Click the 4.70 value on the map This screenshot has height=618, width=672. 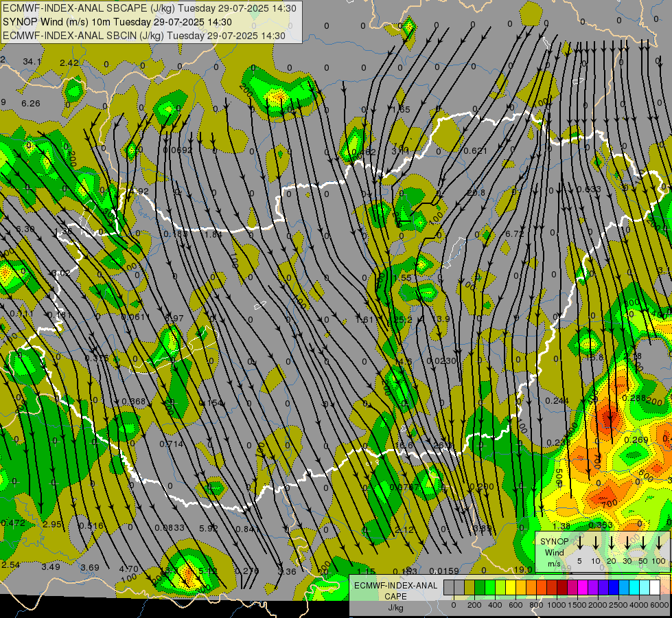point(128,569)
